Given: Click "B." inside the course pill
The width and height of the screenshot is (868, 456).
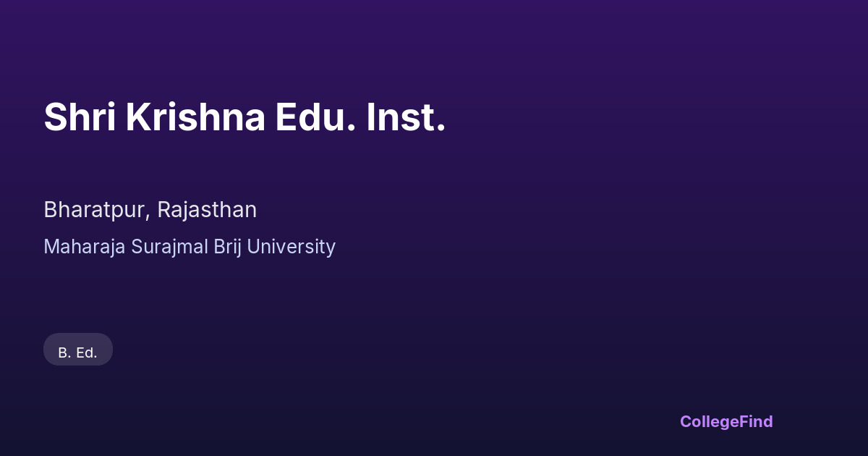Looking at the screenshot, I should click(x=64, y=353).
